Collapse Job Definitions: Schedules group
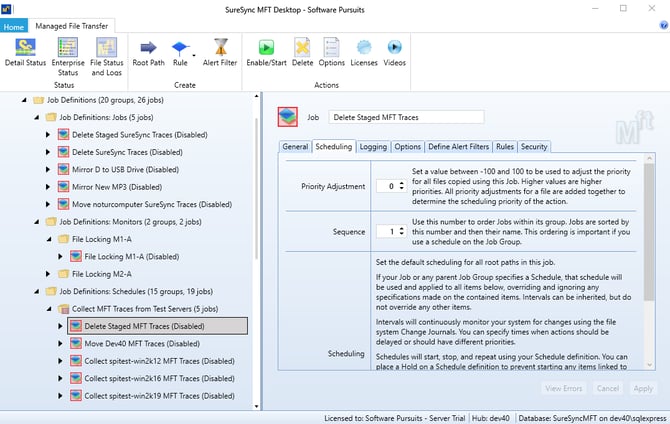This screenshot has height=424, width=670. (x=36, y=292)
